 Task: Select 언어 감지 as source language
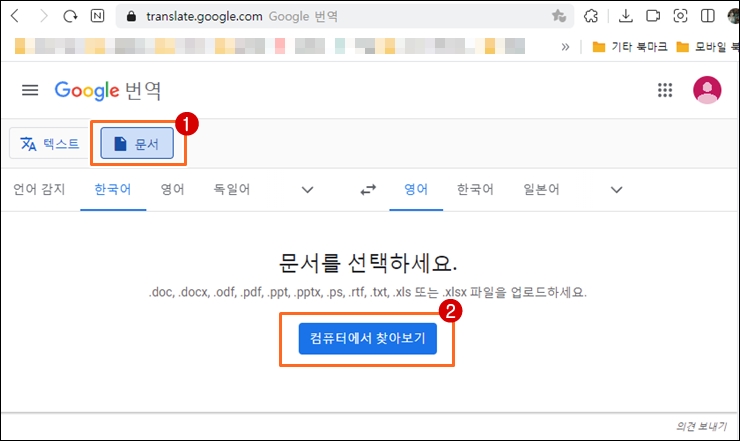point(39,189)
